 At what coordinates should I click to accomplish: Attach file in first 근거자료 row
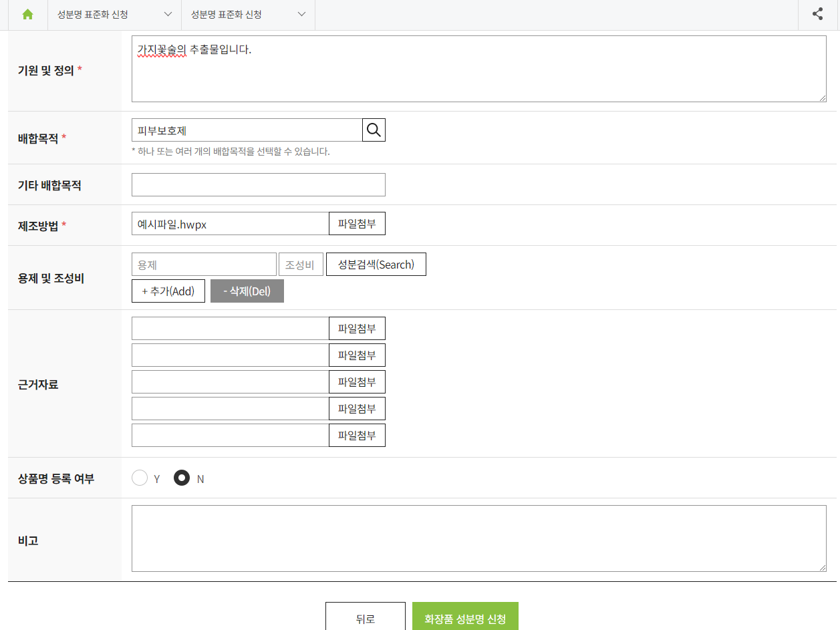(357, 329)
